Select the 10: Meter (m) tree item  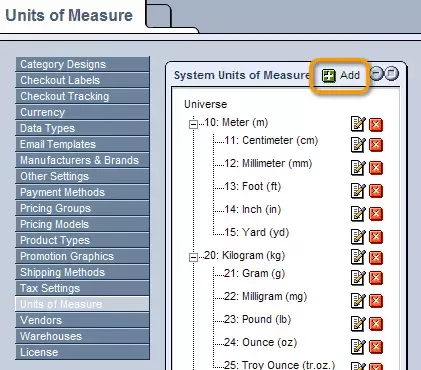click(x=236, y=123)
